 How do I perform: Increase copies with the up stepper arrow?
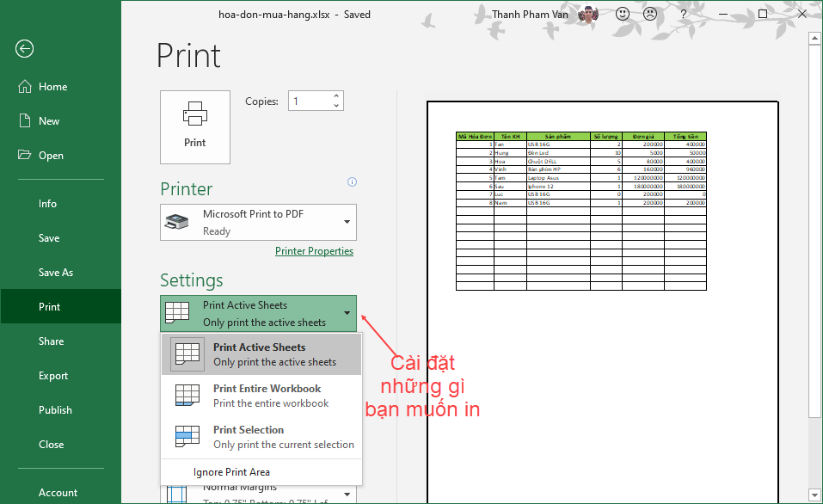coord(336,96)
